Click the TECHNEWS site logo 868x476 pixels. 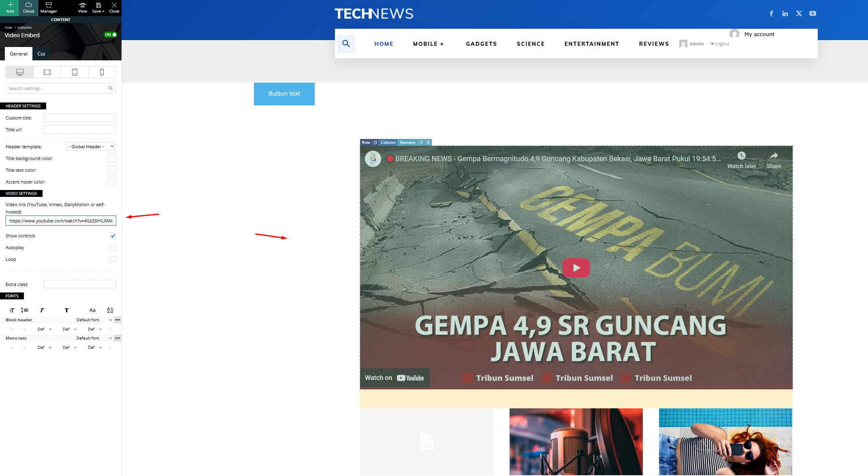coord(374,14)
